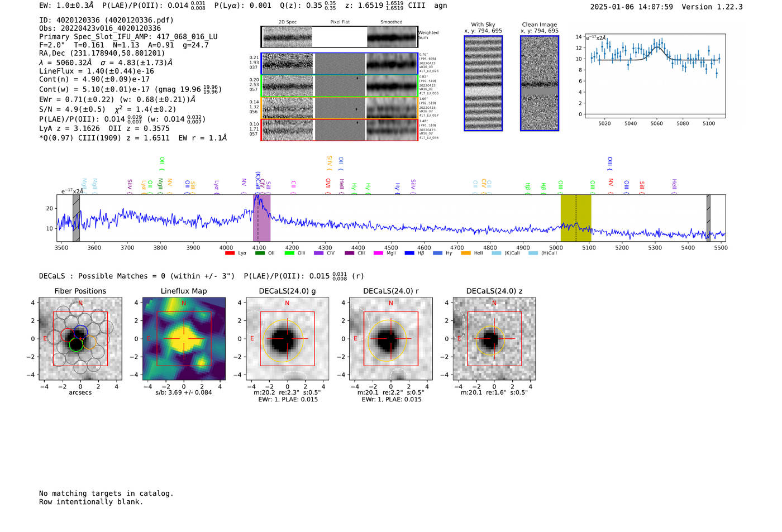Viewport: 782px width, 532px height.
Task: Click the yellow highlighted band near 5060
Action: pyautogui.click(x=576, y=218)
